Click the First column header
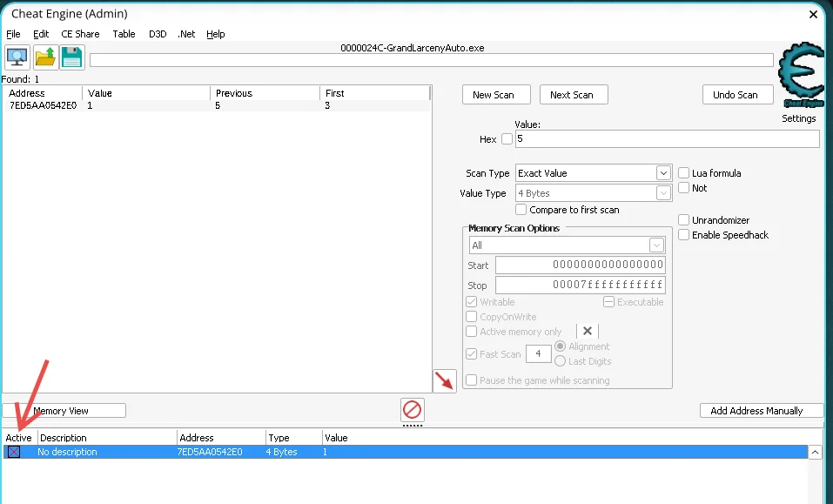Image resolution: width=833 pixels, height=504 pixels. click(374, 93)
